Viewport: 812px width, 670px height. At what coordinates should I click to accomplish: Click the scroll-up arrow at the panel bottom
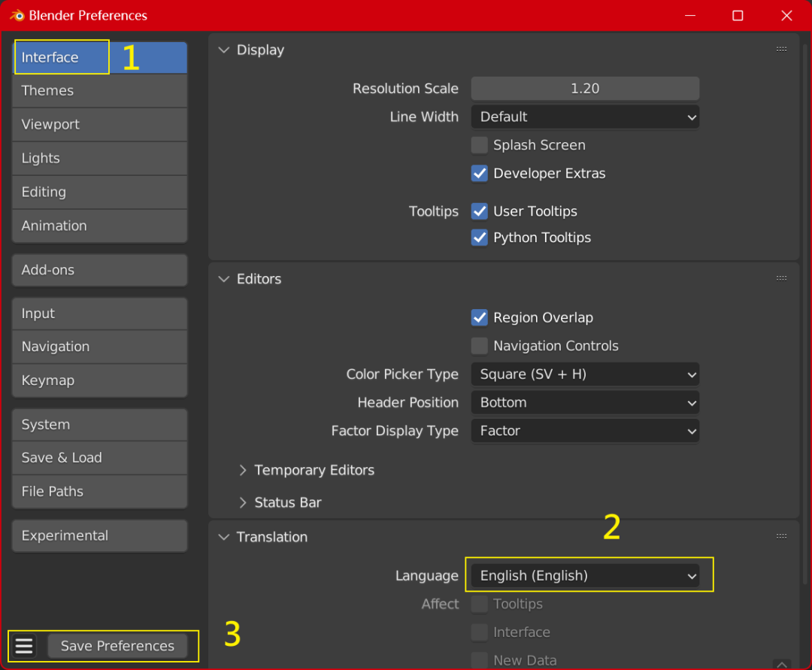[x=782, y=664]
